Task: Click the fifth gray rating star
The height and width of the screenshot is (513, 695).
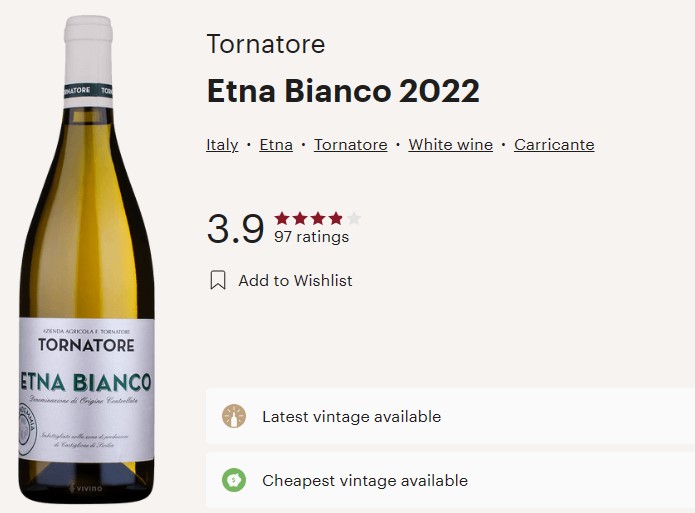Action: (354, 218)
